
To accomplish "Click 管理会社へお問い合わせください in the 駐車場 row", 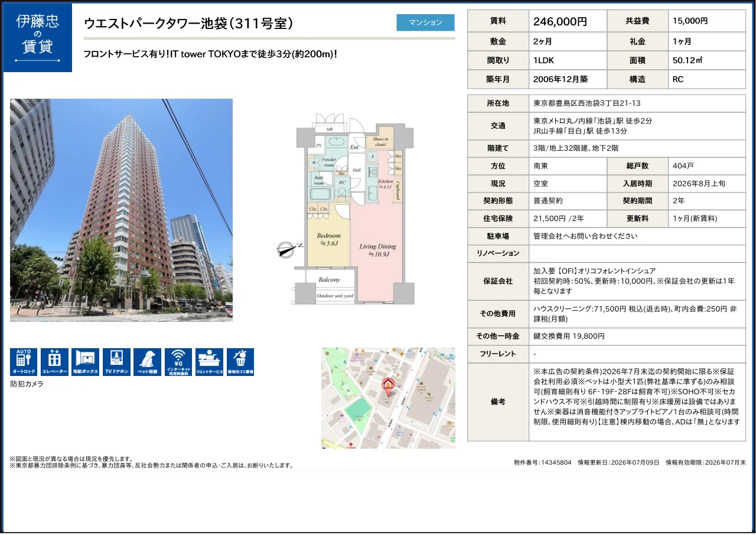I will (585, 236).
